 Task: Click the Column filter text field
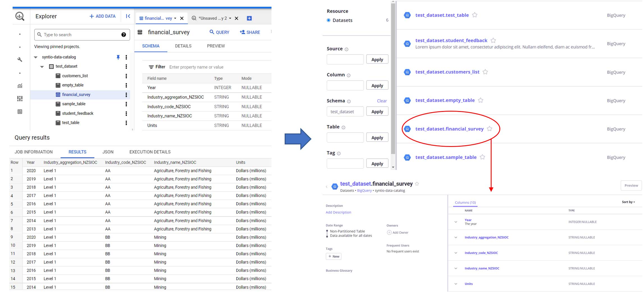(345, 86)
